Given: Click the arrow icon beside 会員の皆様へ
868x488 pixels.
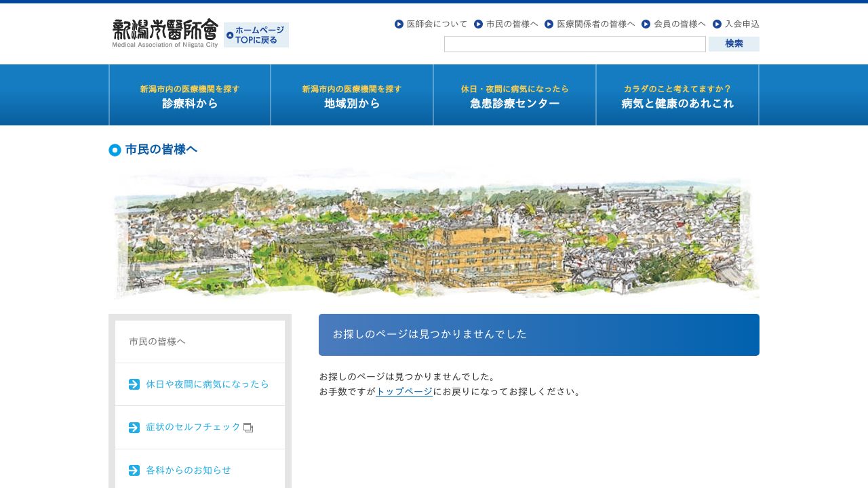Looking at the screenshot, I should (x=646, y=24).
